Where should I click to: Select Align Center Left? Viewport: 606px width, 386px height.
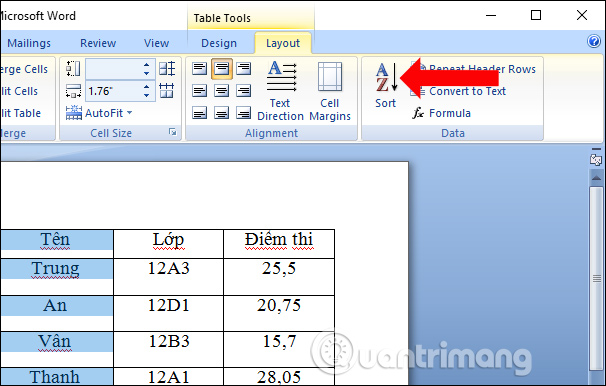[x=199, y=91]
